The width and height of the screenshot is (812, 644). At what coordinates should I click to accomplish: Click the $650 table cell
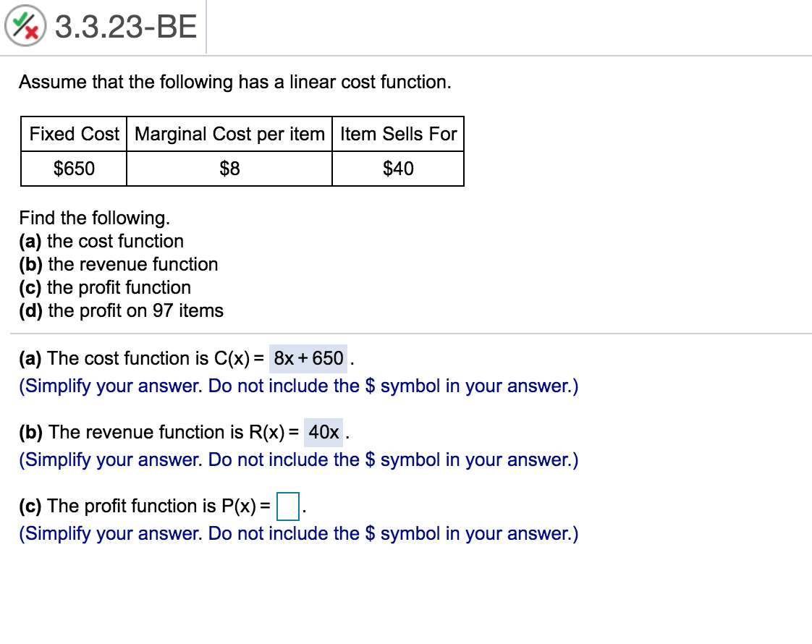[74, 169]
